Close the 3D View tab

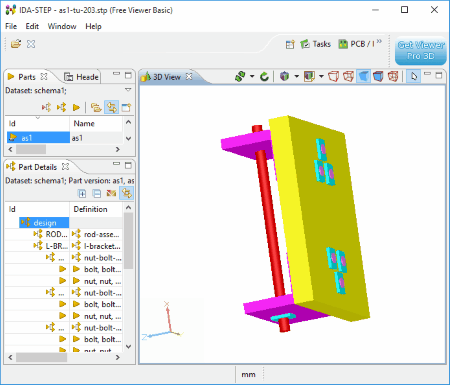[x=189, y=76]
